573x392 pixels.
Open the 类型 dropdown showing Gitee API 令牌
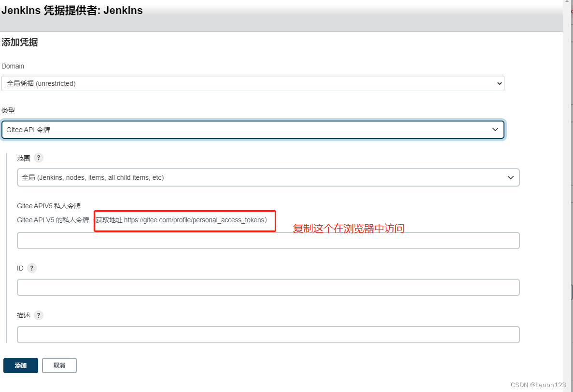[x=253, y=130]
